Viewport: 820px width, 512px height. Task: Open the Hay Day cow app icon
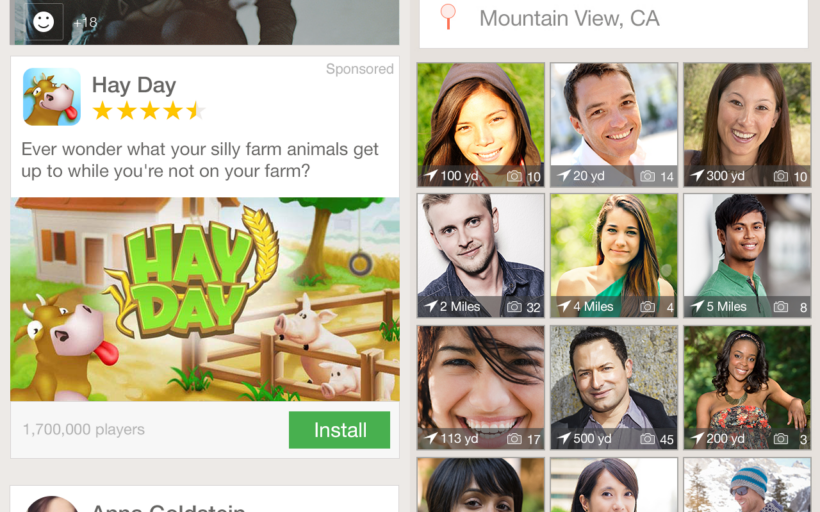(52, 97)
